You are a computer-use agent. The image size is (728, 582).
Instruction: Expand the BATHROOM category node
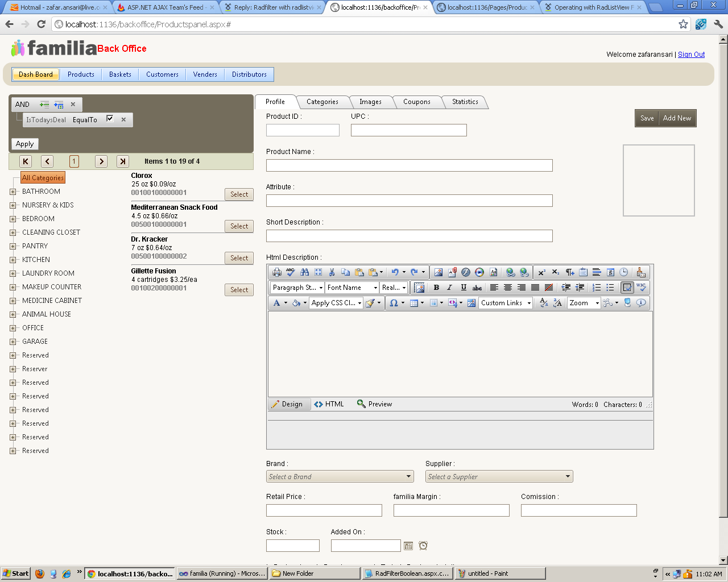tap(13, 192)
